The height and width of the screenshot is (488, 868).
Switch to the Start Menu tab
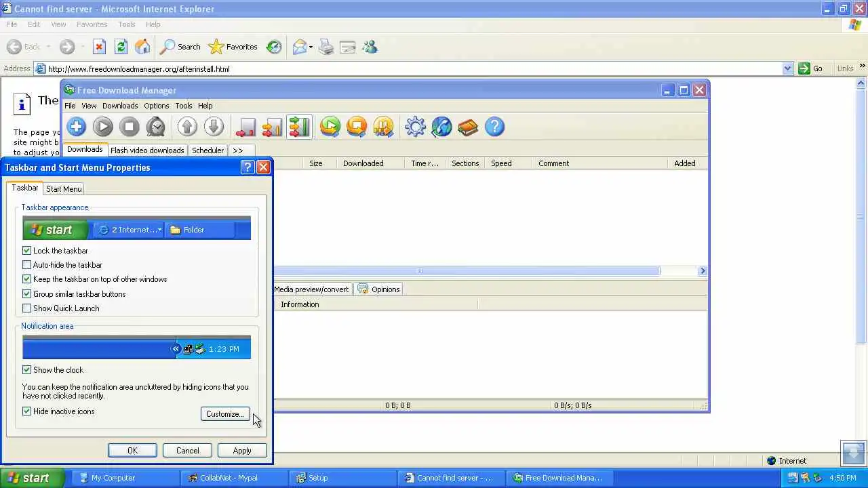[64, 189]
